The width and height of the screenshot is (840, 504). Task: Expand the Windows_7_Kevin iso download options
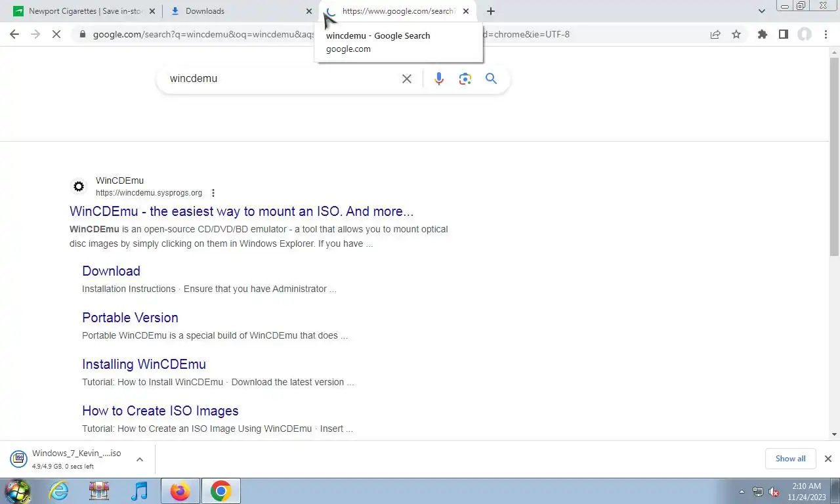point(139,459)
